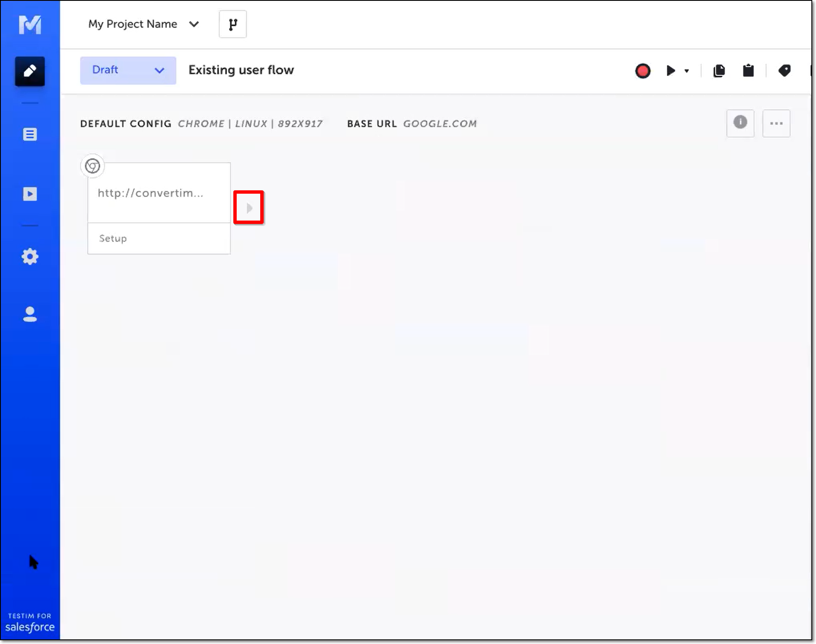Viewport: 816px width, 644px height.
Task: Click the label tag icon
Action: 784,70
